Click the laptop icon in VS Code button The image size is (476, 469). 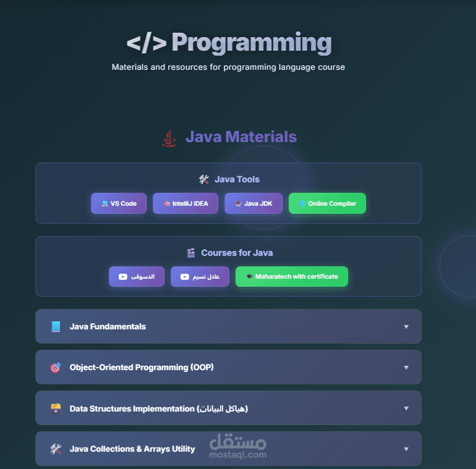click(x=104, y=203)
